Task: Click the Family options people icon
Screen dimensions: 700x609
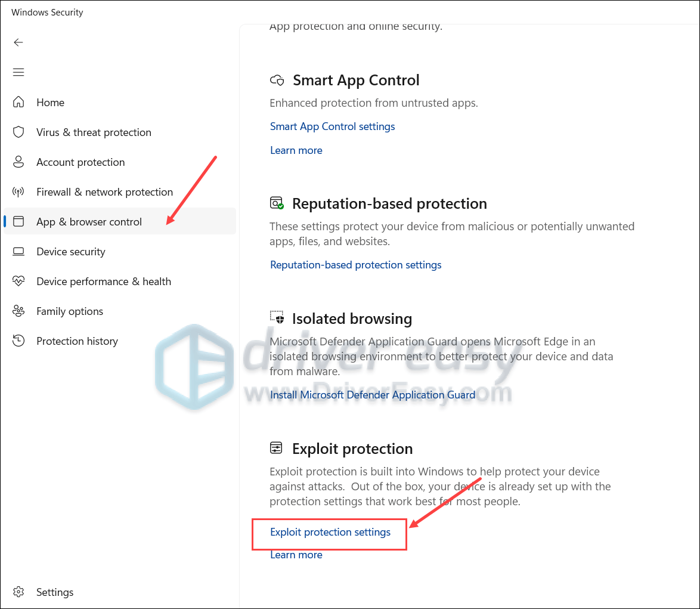Action: 18,311
